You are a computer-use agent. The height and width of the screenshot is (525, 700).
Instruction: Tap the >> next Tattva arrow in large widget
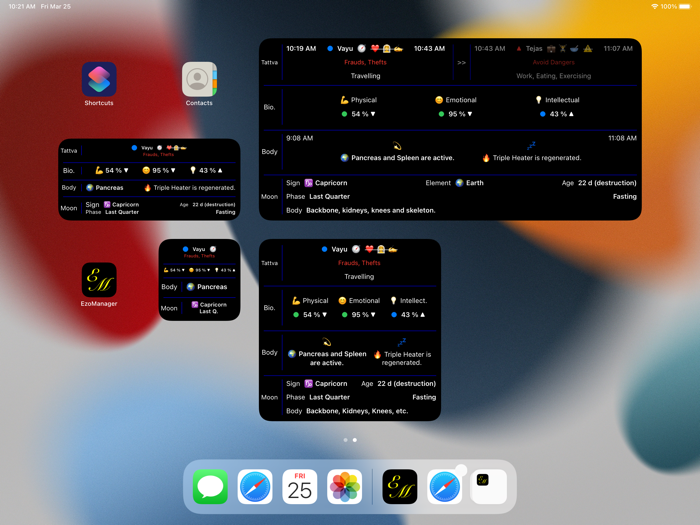click(x=462, y=62)
